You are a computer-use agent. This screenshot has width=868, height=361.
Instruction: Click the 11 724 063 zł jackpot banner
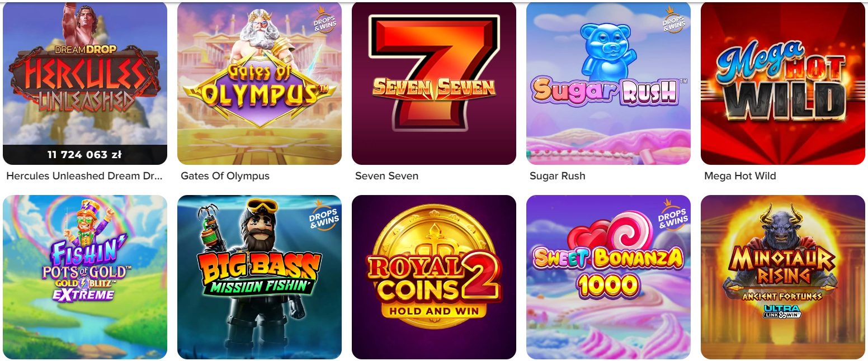pos(85,155)
